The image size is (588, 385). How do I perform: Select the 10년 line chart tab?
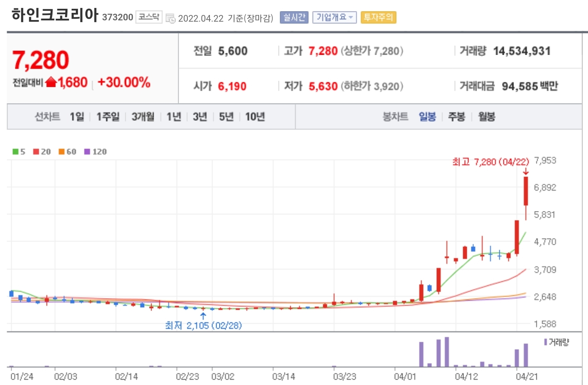(255, 117)
